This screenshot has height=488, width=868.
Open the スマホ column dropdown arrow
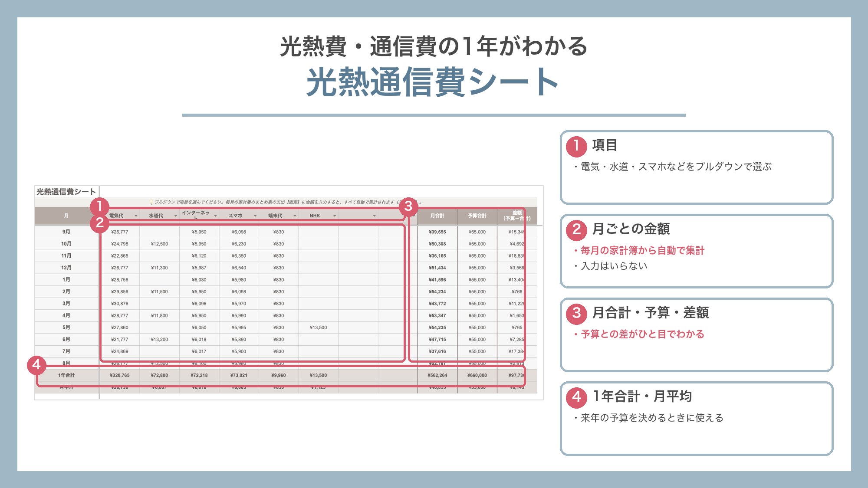(255, 216)
